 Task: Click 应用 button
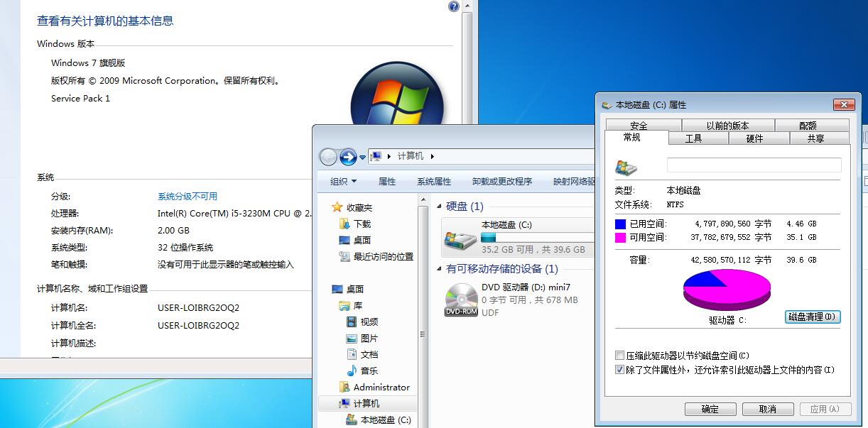tap(825, 409)
